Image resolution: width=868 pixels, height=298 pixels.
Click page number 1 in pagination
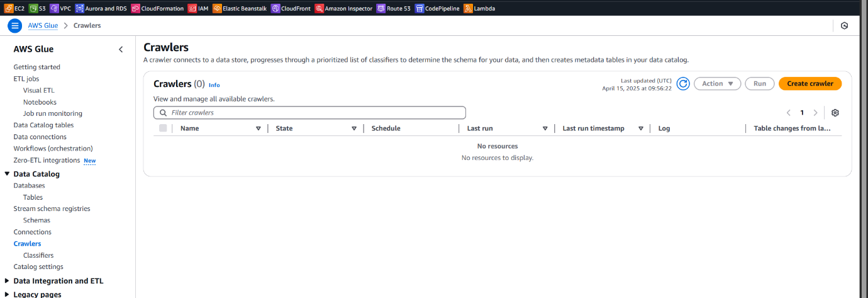point(802,113)
